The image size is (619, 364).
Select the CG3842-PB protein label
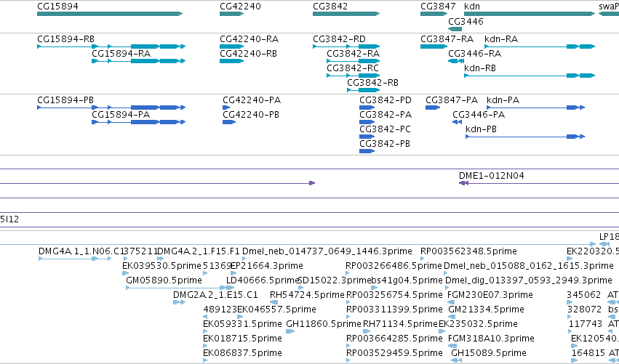click(x=385, y=144)
